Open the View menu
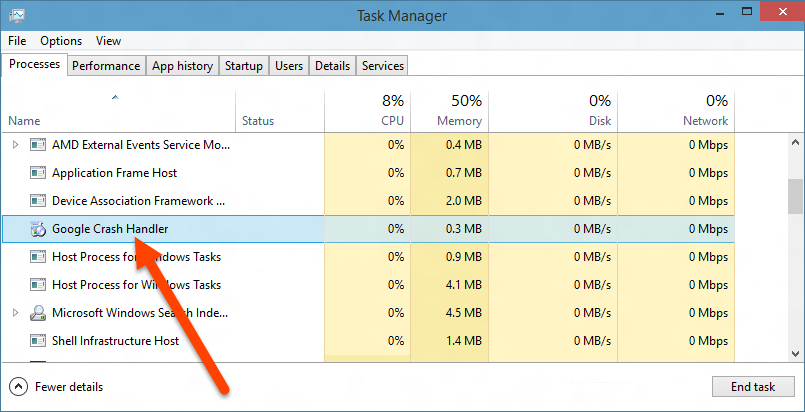805x412 pixels. point(108,41)
